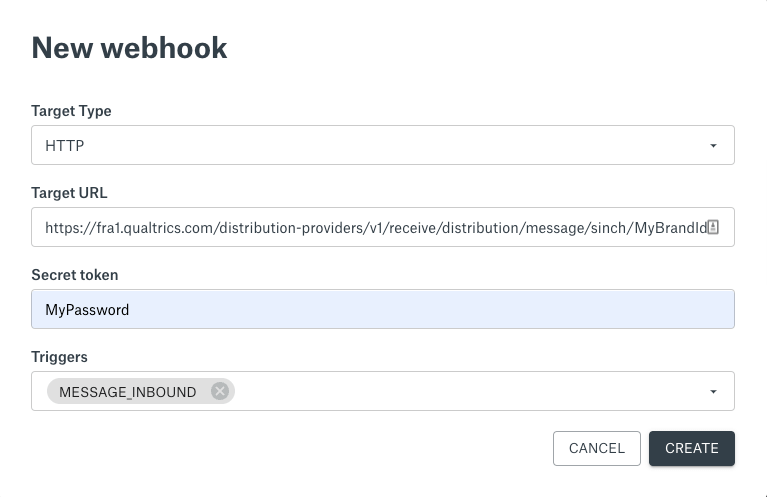Open the Triggers dropdown arrow

coord(713,391)
